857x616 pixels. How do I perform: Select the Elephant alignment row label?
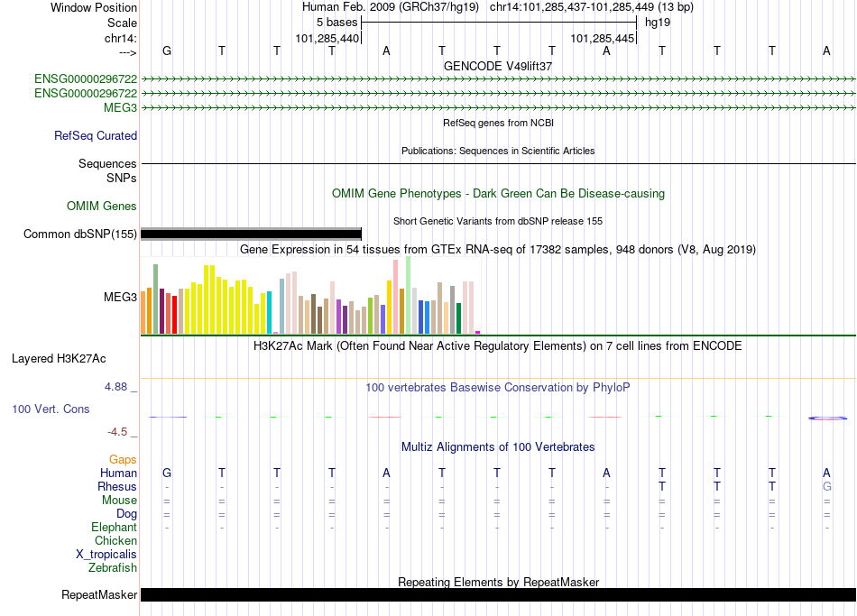[114, 528]
